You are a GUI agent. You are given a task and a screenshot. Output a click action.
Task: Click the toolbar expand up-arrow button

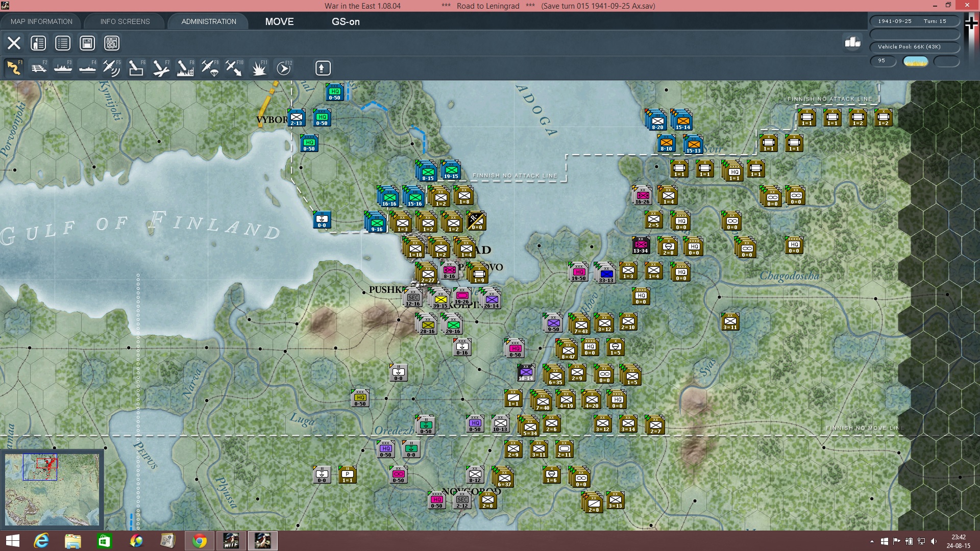tap(323, 68)
